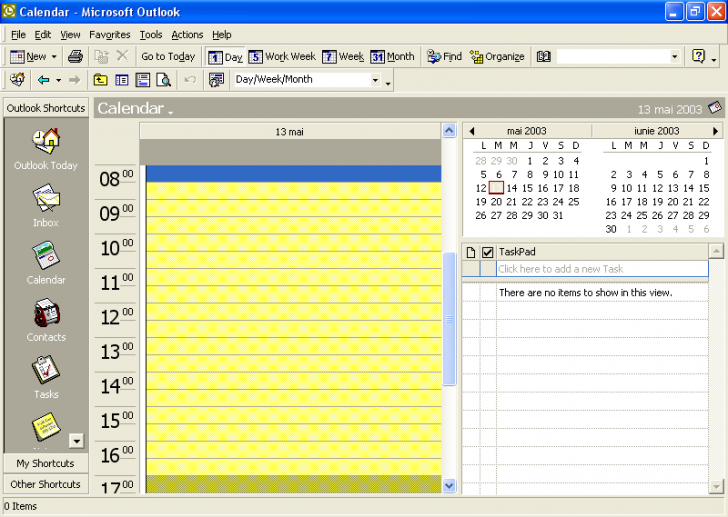Go back with the blue left arrow
Image resolution: width=728 pixels, height=517 pixels.
point(44,80)
